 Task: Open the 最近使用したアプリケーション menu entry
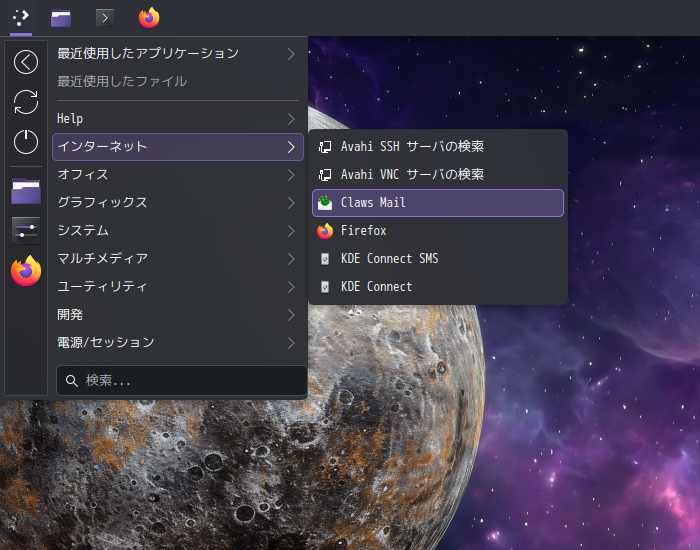coord(178,54)
